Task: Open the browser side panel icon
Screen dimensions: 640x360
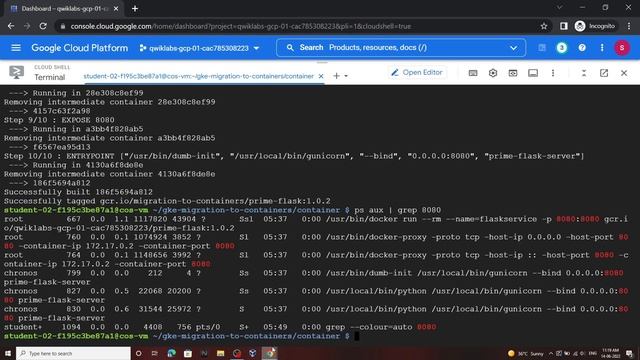Action: [x=564, y=26]
